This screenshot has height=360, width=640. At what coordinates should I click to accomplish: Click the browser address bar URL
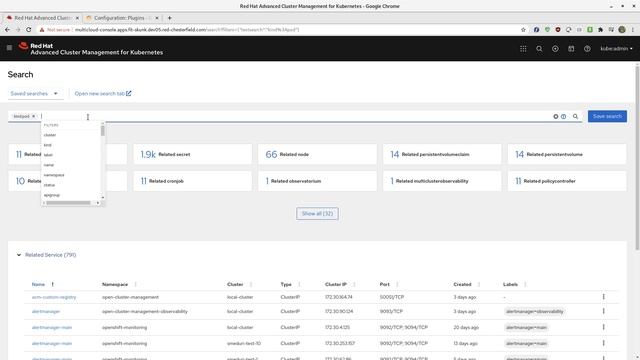pyautogui.click(x=187, y=29)
